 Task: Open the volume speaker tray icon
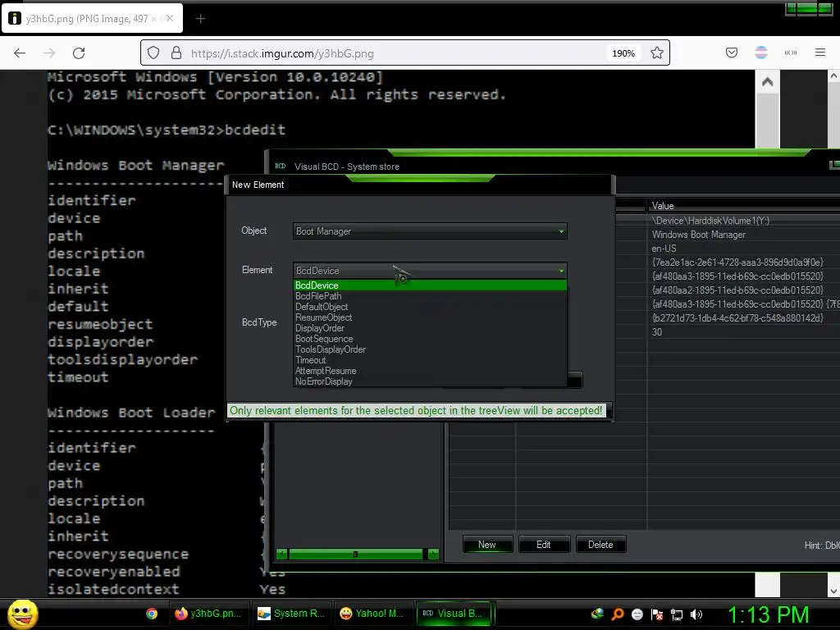click(696, 614)
